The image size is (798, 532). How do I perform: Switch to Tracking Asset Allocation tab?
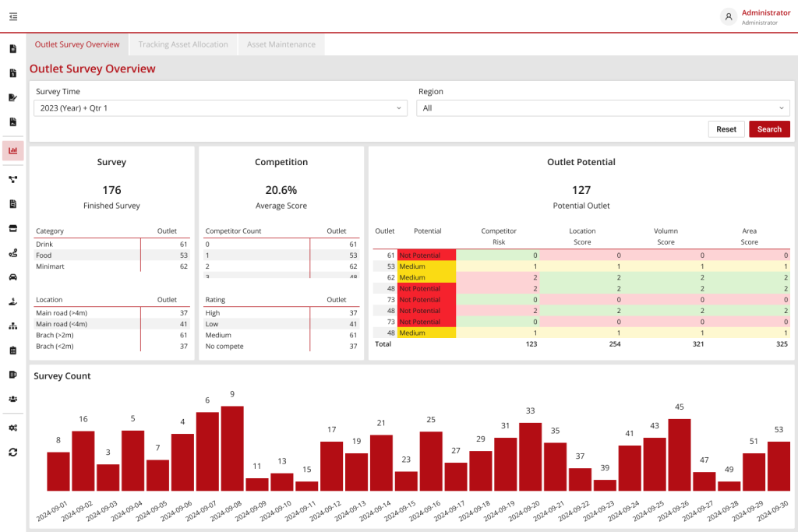coord(183,44)
